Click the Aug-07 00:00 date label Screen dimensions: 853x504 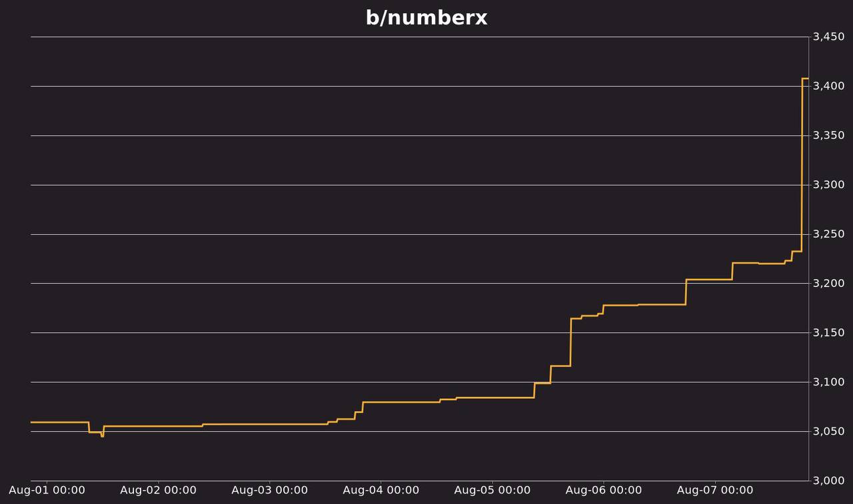(714, 491)
